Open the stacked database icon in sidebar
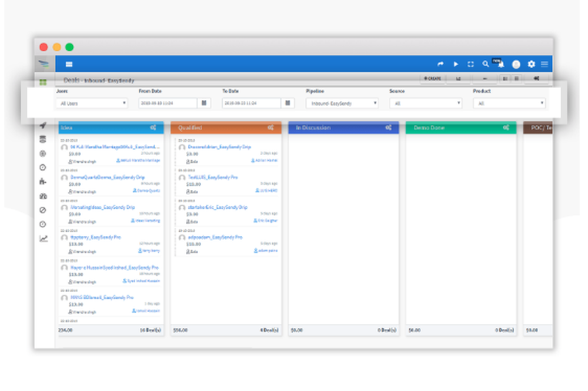This screenshot has width=588, height=391. (x=43, y=139)
